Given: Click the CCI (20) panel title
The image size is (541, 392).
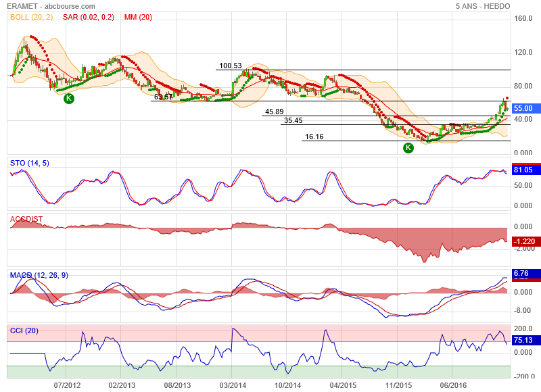Looking at the screenshot, I should [x=26, y=330].
